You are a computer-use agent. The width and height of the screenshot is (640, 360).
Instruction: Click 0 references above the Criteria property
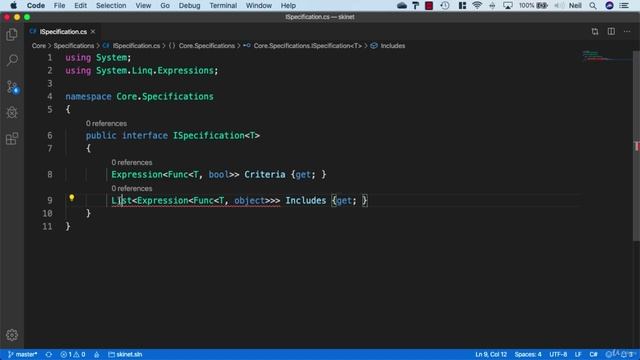(x=131, y=162)
